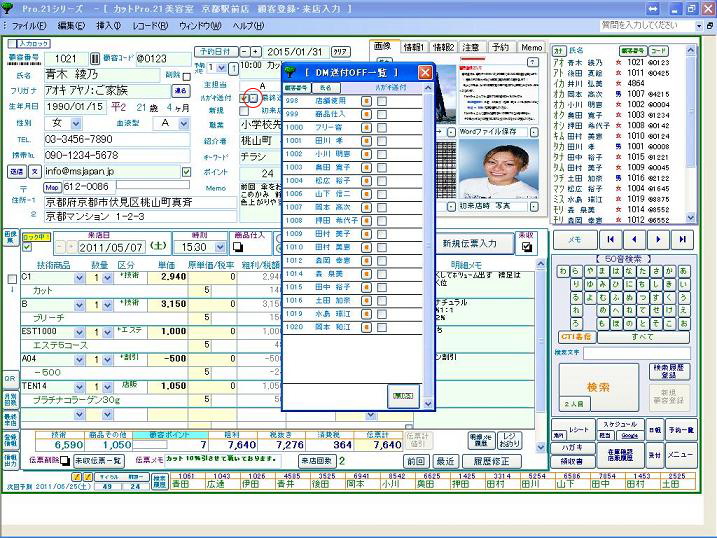The width and height of the screenshot is (717, 538).
Task: Open quantity dropdown for B row
Action: click(107, 305)
